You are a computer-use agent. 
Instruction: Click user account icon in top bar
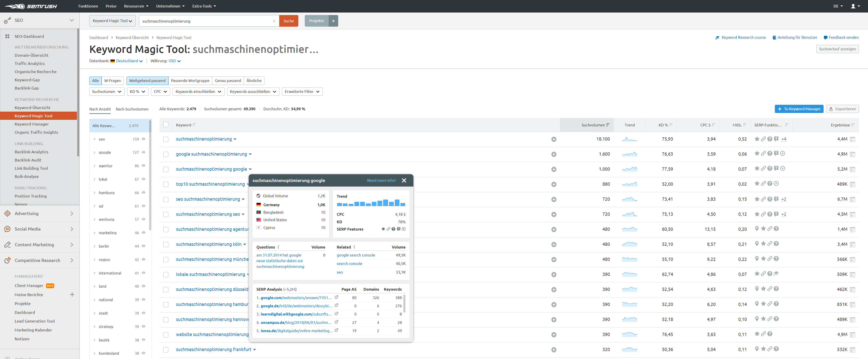tap(853, 6)
